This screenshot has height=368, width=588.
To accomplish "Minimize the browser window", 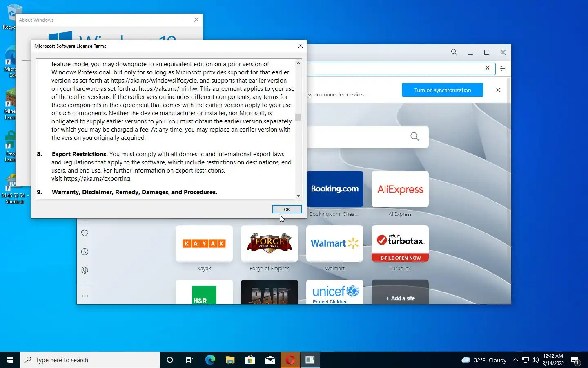I will pyautogui.click(x=470, y=52).
